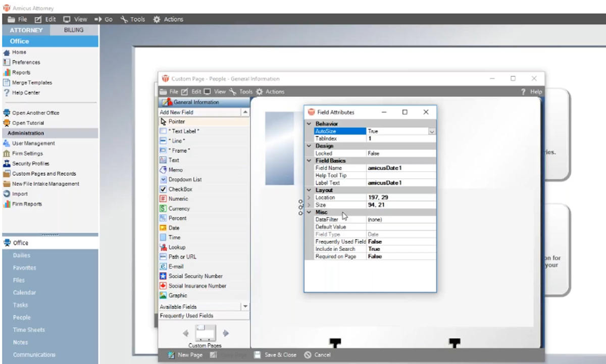Open the Calendar module

tap(25, 293)
